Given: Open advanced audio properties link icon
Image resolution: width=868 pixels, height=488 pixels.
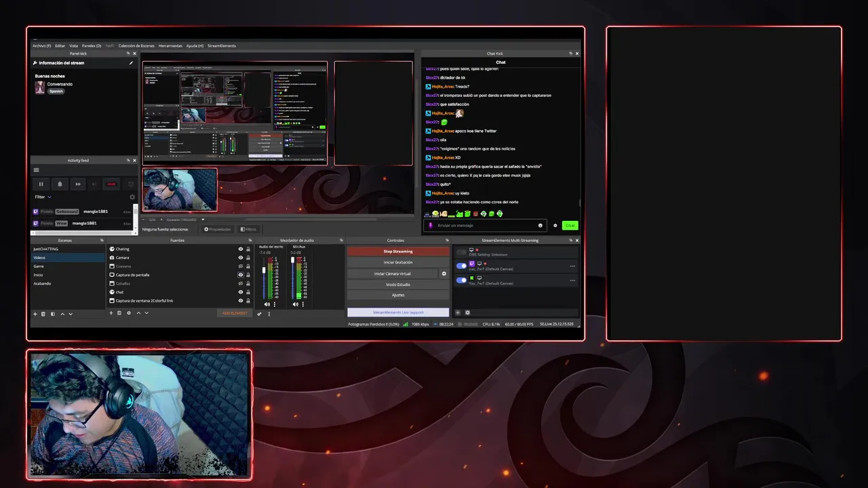Looking at the screenshot, I should pos(259,314).
